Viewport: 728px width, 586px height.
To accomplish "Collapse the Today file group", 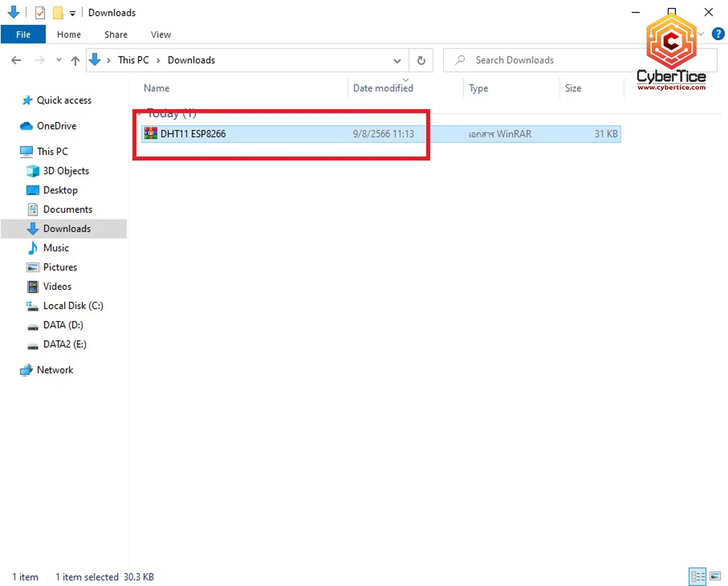I will [139, 114].
